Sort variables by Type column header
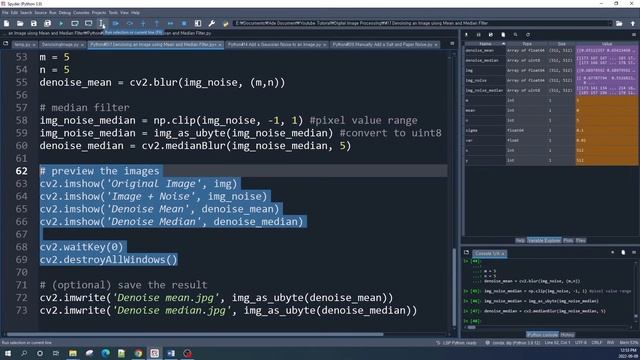 (527, 44)
